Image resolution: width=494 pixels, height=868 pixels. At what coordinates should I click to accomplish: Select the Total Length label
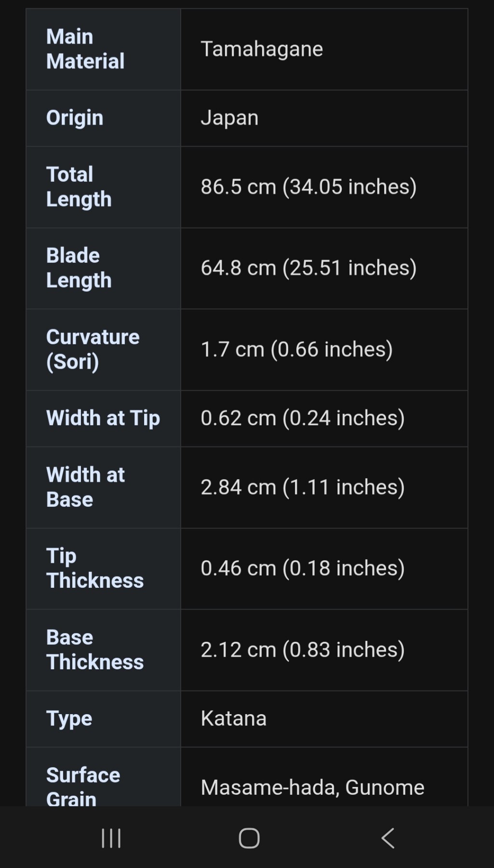point(79,187)
